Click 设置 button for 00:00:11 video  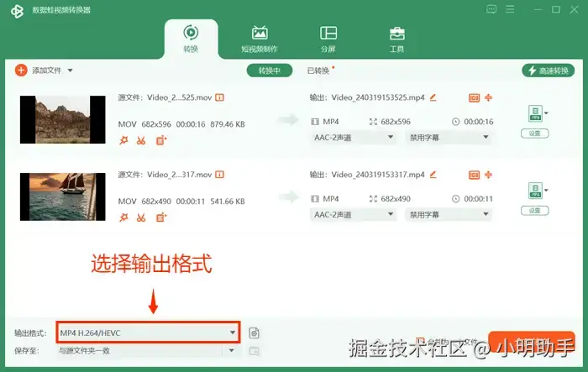535,211
